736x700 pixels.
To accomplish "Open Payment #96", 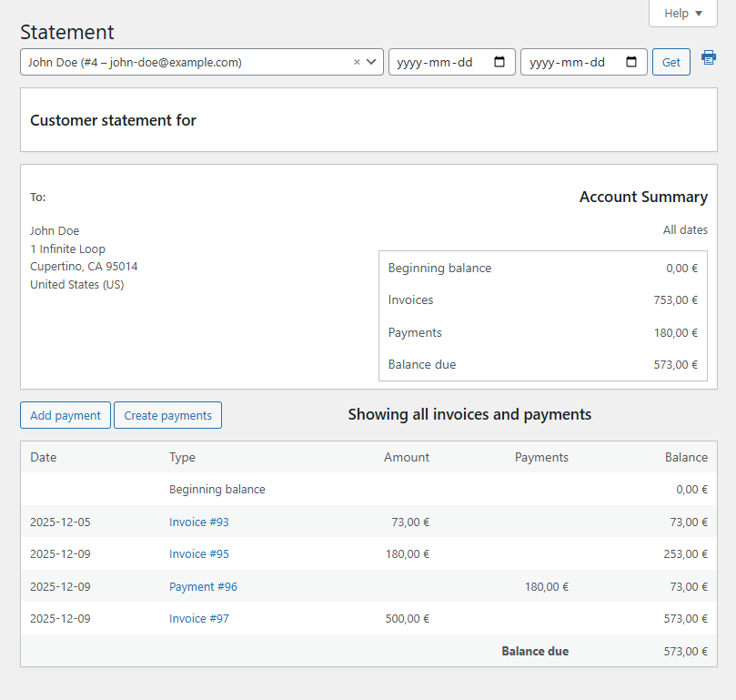I will (x=203, y=586).
